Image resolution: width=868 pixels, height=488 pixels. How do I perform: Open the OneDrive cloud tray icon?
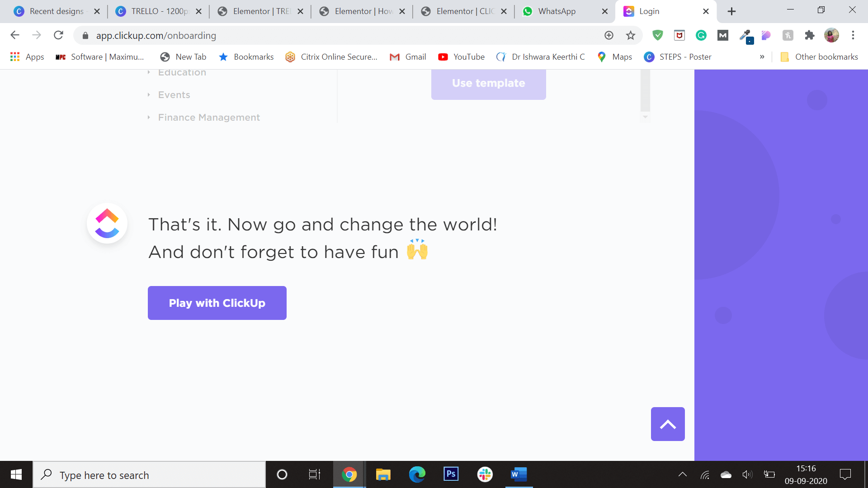point(726,474)
